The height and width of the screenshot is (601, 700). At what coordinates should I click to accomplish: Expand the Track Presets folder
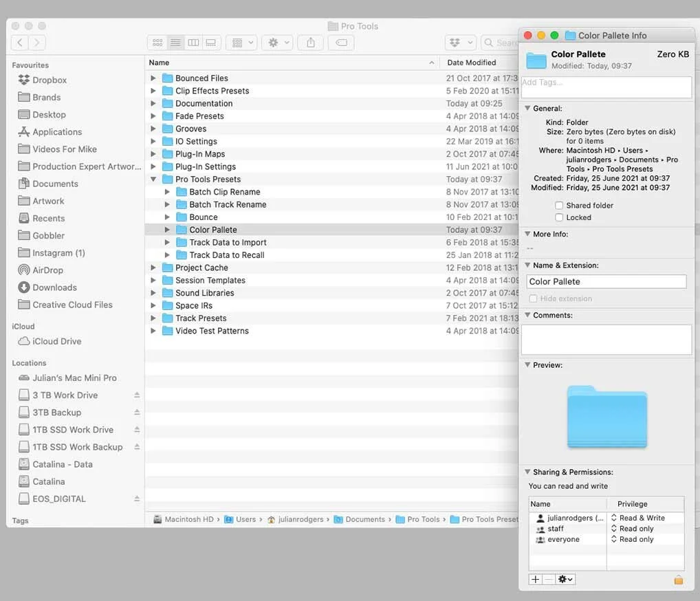pos(153,318)
